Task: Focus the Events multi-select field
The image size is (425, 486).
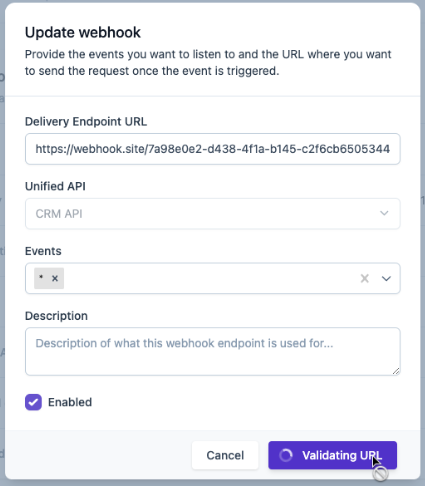Action: (213, 278)
